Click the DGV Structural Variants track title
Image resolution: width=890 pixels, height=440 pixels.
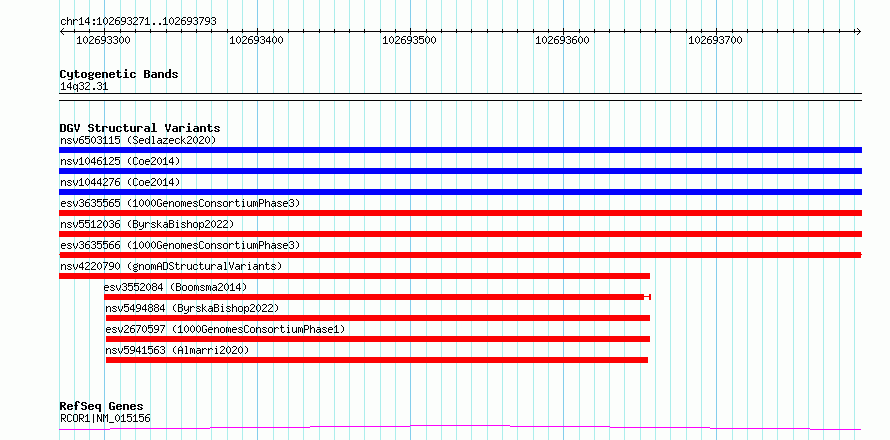pyautogui.click(x=140, y=128)
